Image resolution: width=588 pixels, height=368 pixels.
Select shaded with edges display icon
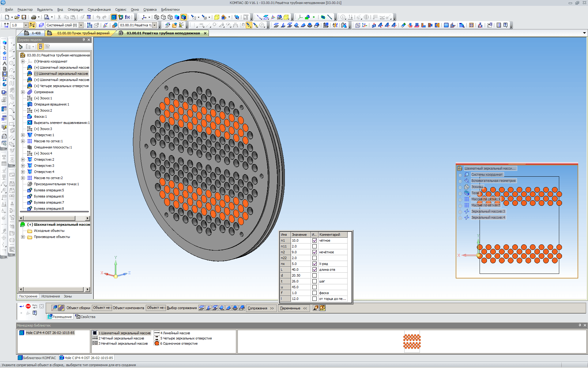click(183, 17)
